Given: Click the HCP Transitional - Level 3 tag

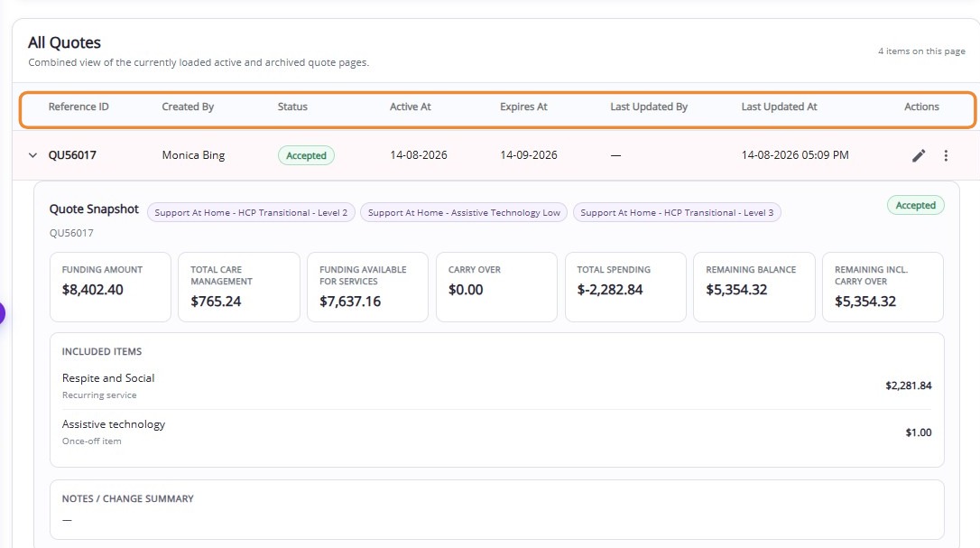Looking at the screenshot, I should point(677,213).
